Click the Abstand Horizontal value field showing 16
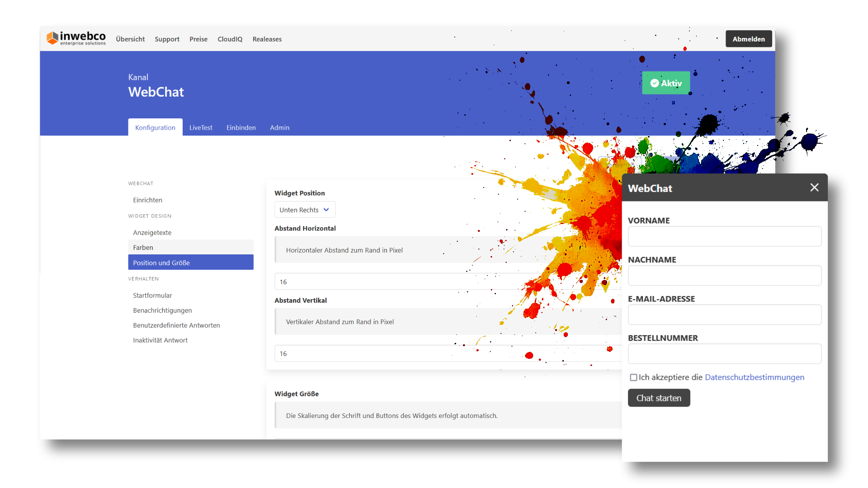This screenshot has height=488, width=868. coord(407,281)
